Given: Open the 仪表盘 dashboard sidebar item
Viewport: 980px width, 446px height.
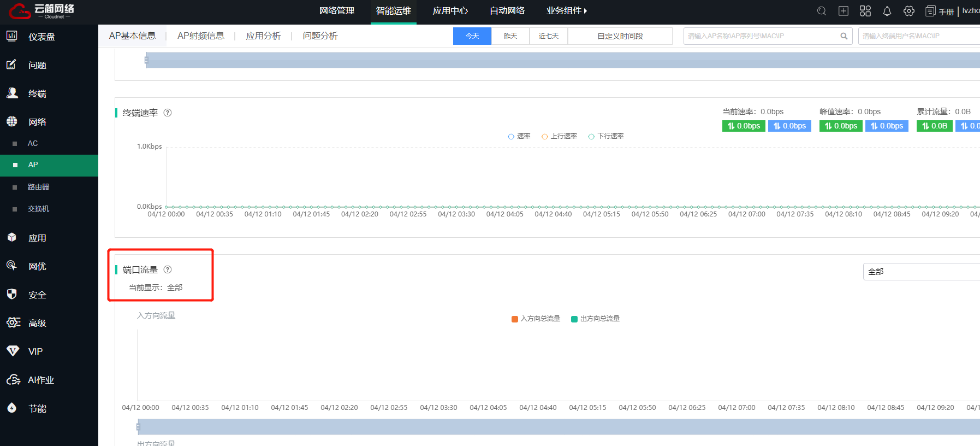Looking at the screenshot, I should pos(41,37).
